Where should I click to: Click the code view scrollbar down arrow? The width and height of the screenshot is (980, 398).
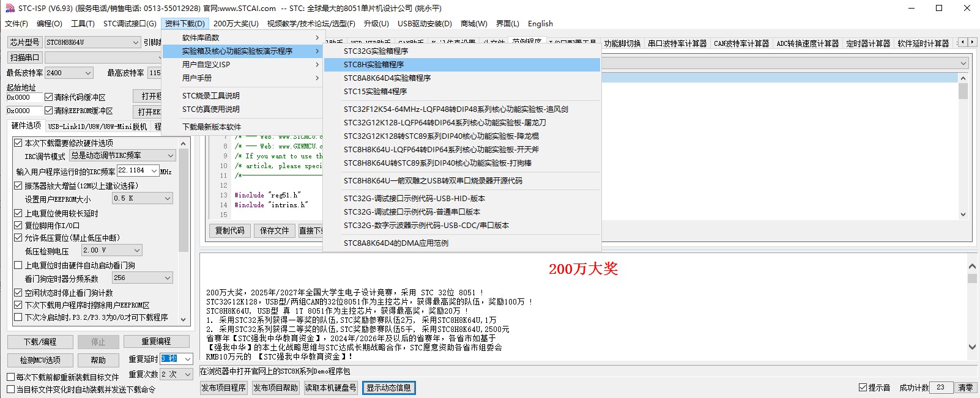pos(963,214)
